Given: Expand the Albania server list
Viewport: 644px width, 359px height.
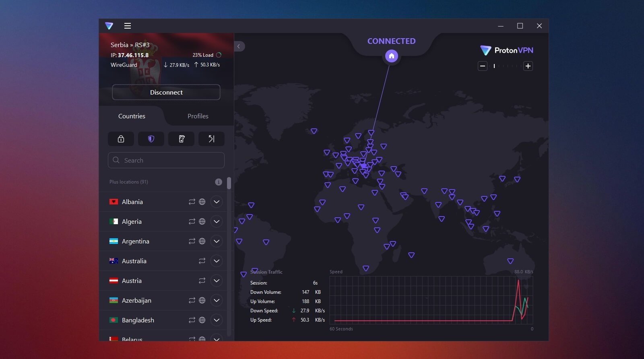Looking at the screenshot, I should click(217, 202).
